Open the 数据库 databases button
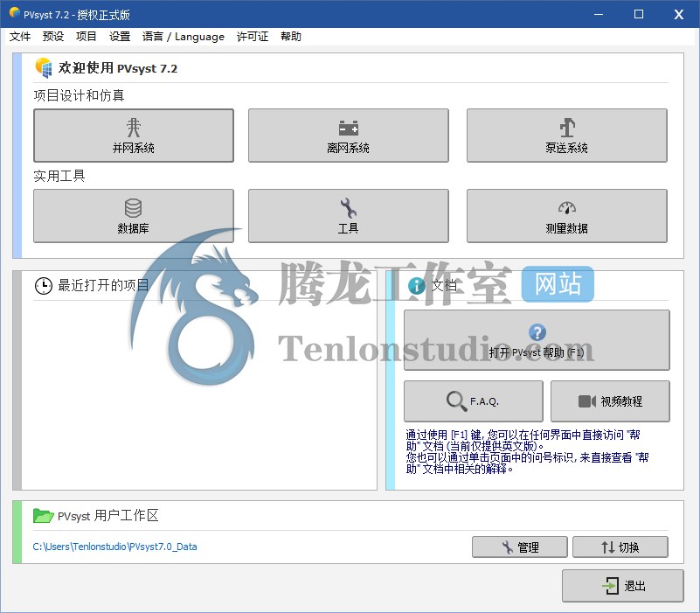The height and width of the screenshot is (613, 700). [x=134, y=216]
